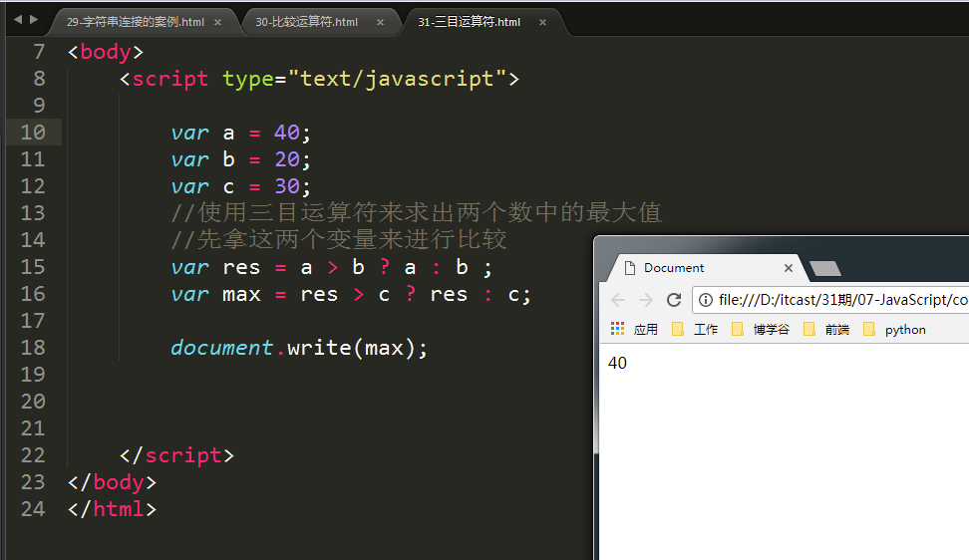This screenshot has width=969, height=560.
Task: Close the 30-比较运算符.html editor tab
Action: click(380, 22)
